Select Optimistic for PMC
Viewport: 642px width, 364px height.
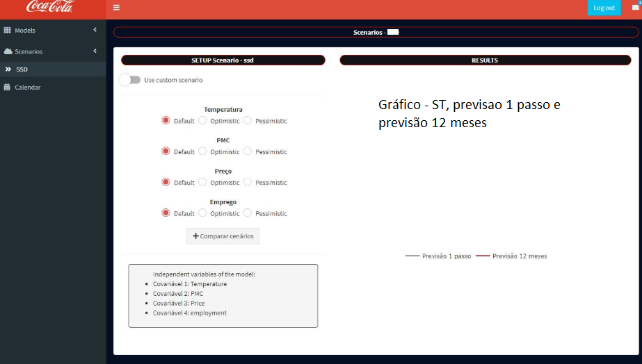click(x=202, y=151)
